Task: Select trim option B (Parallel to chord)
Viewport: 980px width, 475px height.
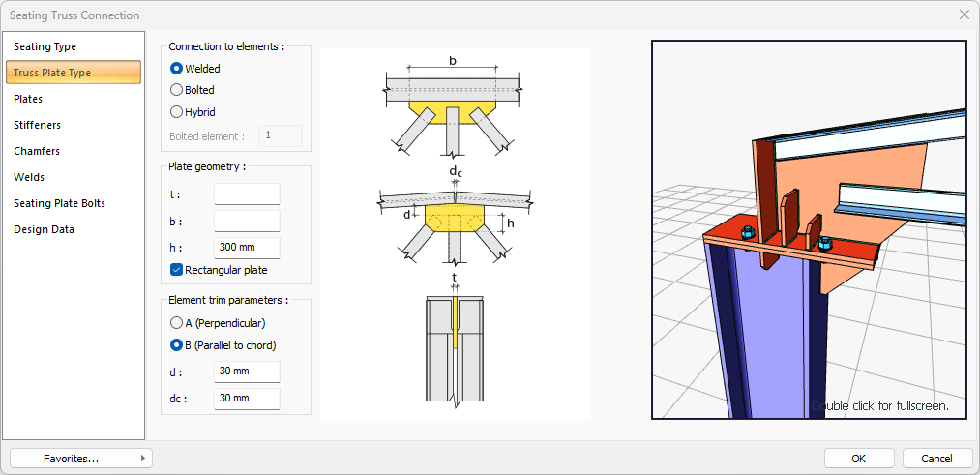Action: click(177, 345)
